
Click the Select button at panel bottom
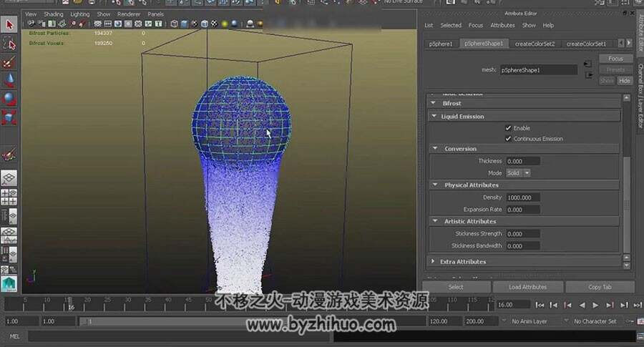(456, 287)
